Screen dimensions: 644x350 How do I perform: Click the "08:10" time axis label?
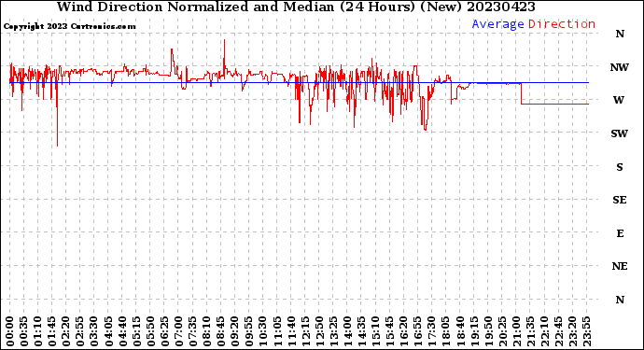click(206, 331)
